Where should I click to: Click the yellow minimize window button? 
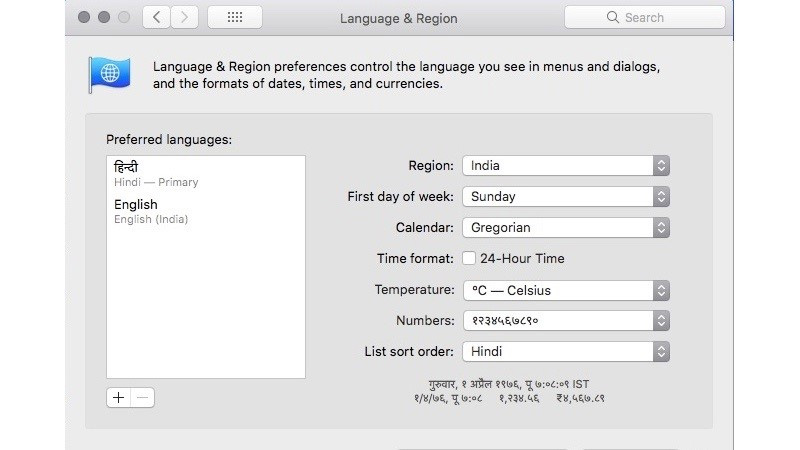(103, 17)
